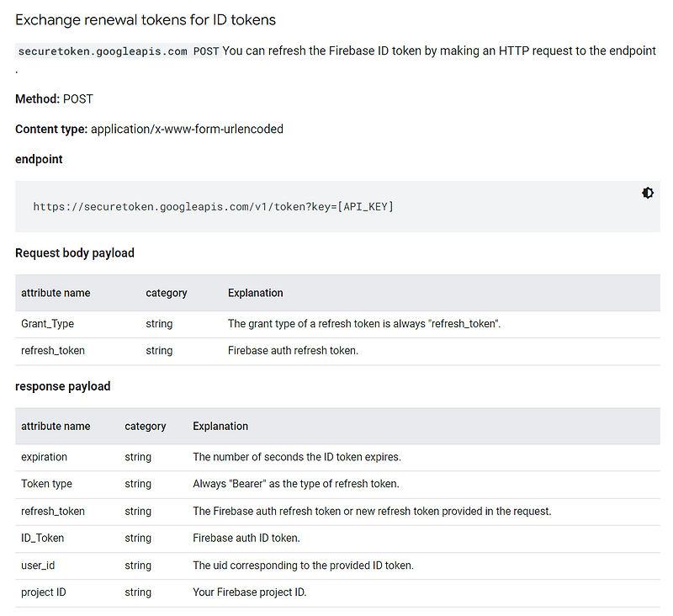Click the 'Request body payload' heading
This screenshot has width=673, height=616.
coord(75,253)
